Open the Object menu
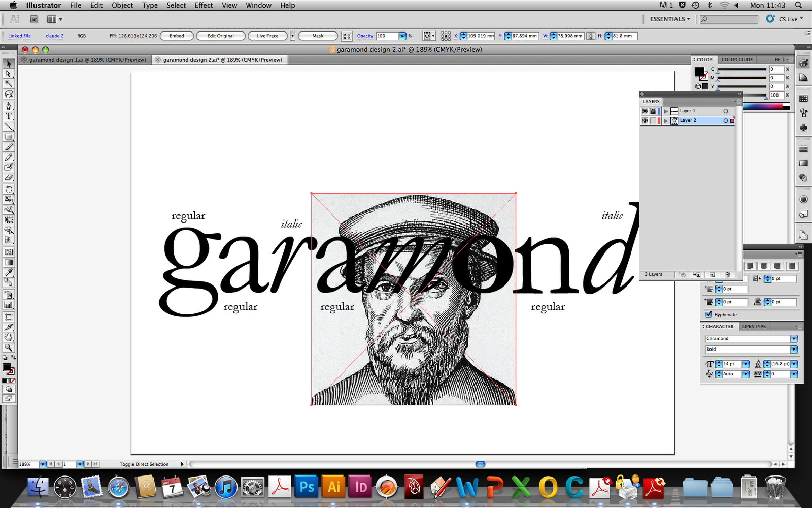This screenshot has height=508, width=812. [x=122, y=5]
